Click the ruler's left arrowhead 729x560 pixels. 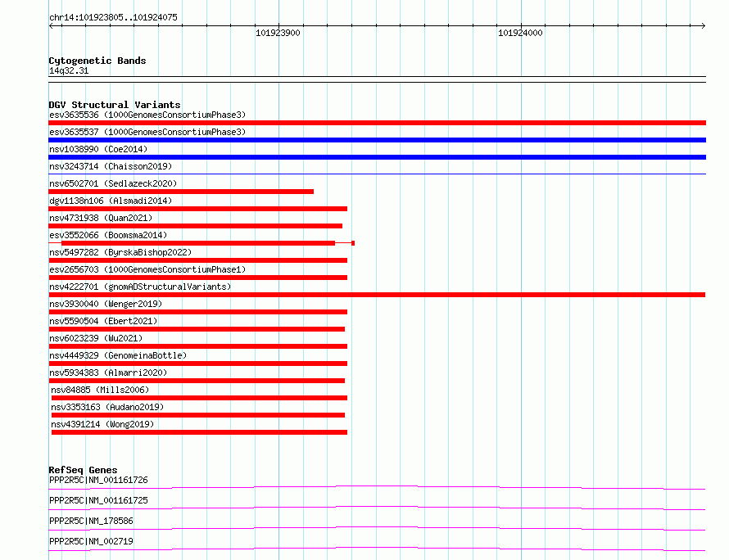click(x=51, y=25)
